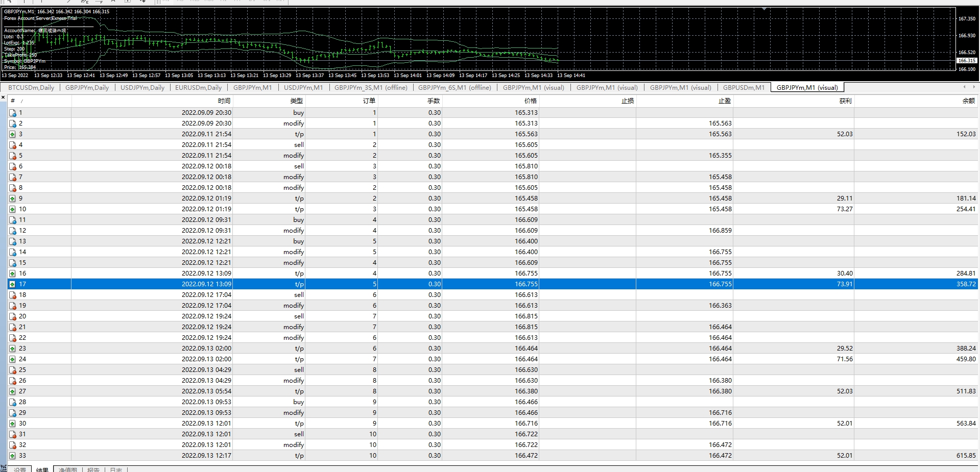Switch to the 设置 tab
The height and width of the screenshot is (472, 980).
click(x=20, y=469)
